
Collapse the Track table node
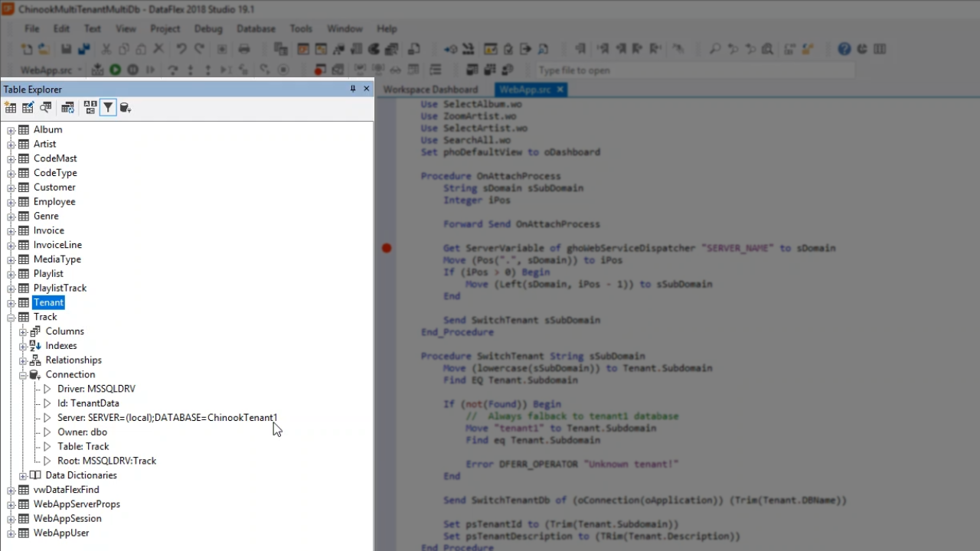11,317
